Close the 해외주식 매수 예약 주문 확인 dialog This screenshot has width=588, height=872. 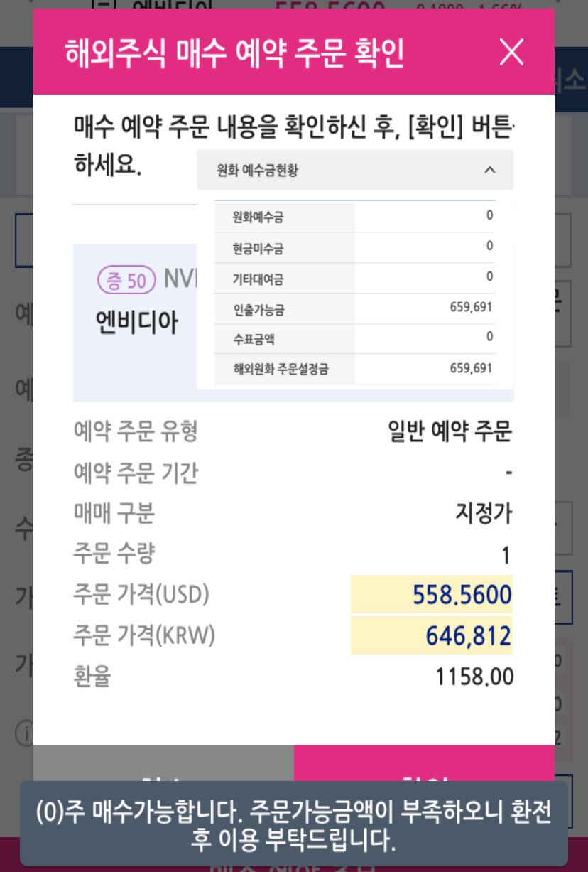tap(511, 52)
